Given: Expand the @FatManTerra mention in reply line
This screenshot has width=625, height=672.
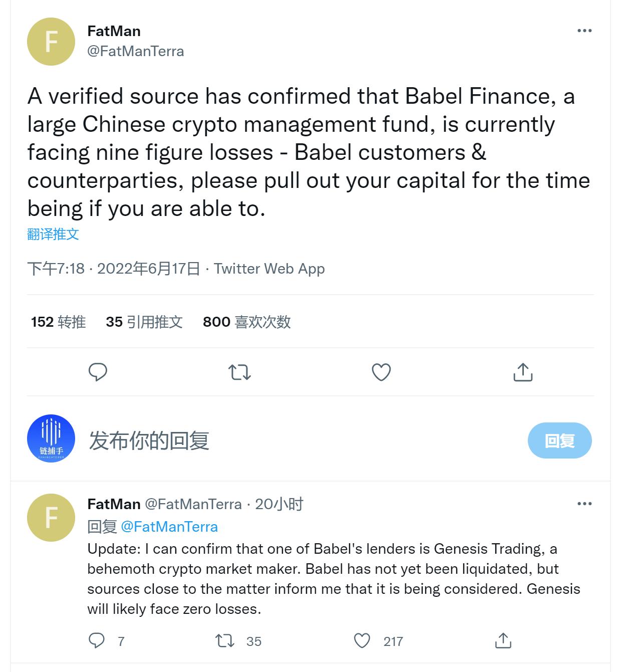Looking at the screenshot, I should pyautogui.click(x=170, y=527).
